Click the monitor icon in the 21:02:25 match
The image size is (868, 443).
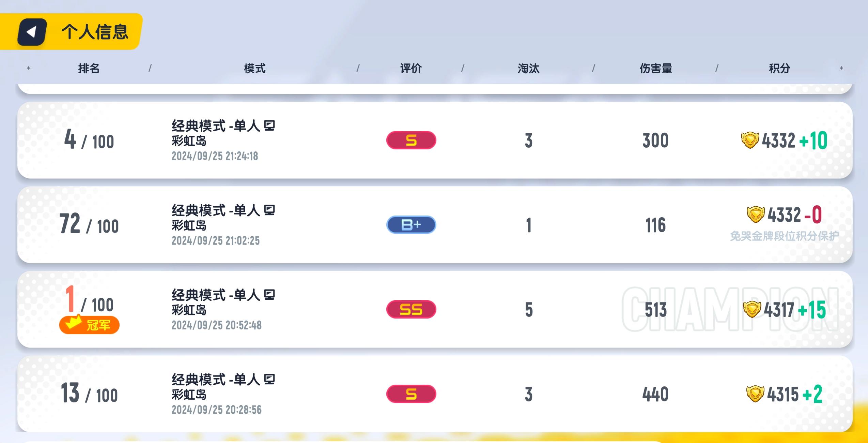coord(269,210)
